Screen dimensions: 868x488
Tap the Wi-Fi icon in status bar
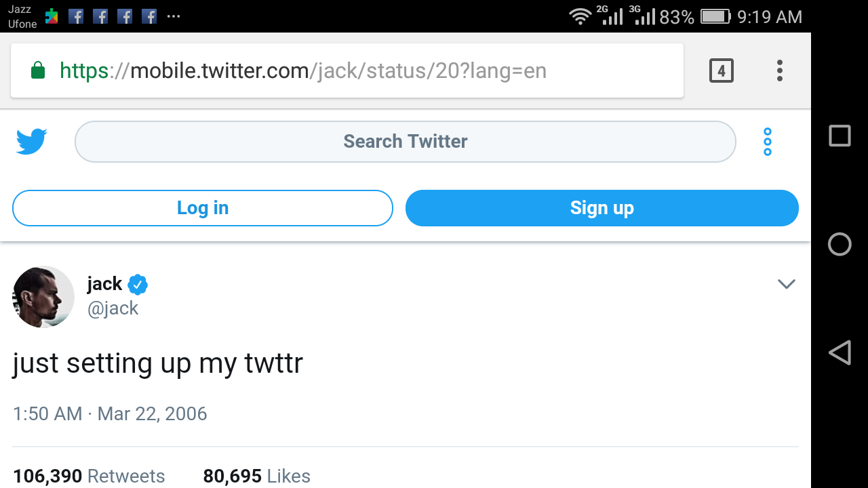pos(580,16)
